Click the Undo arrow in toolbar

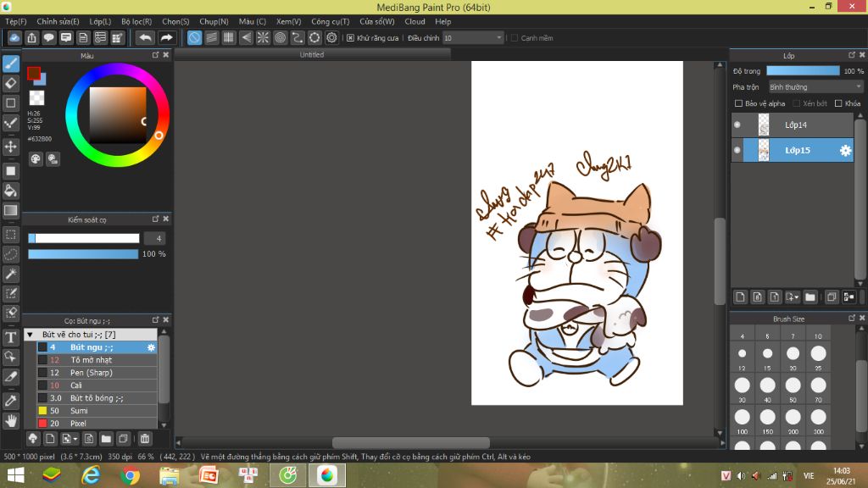145,37
